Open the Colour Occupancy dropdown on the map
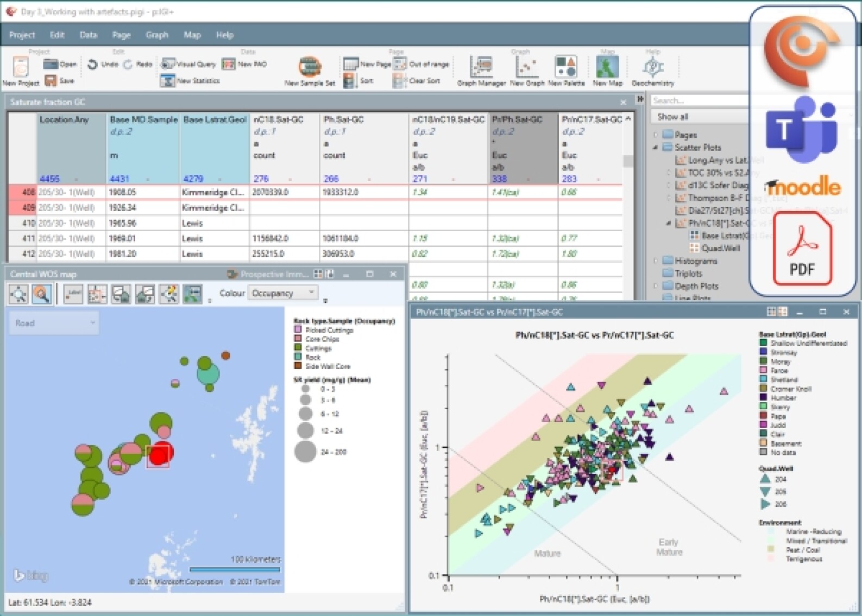 tap(282, 293)
